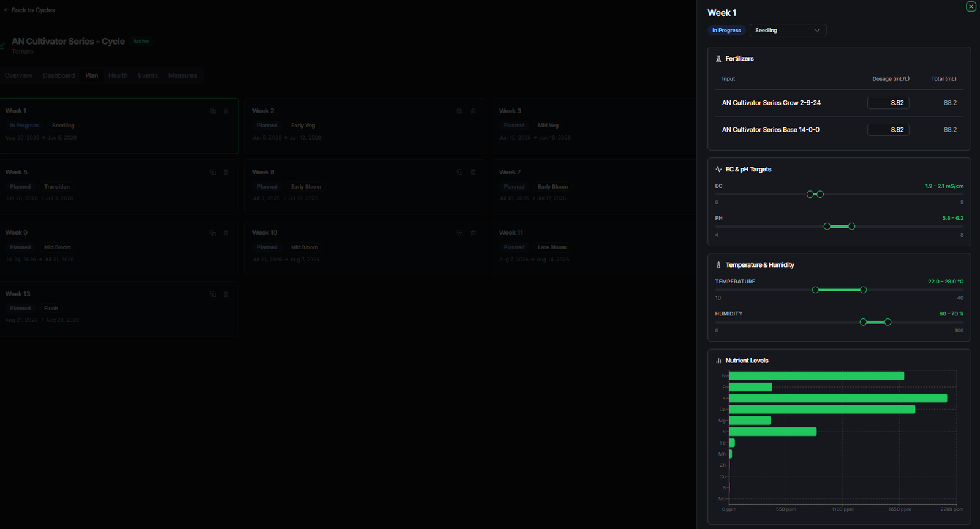The height and width of the screenshot is (529, 980).
Task: Grab the Temperature minimum slider handle
Action: point(815,290)
